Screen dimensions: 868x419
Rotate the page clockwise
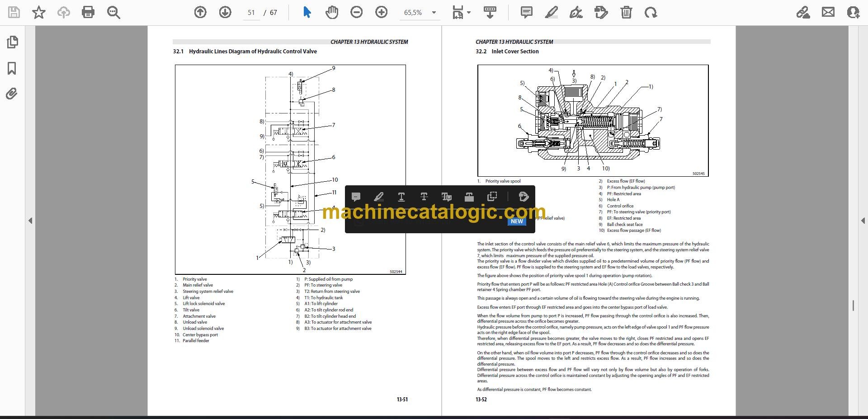(651, 13)
